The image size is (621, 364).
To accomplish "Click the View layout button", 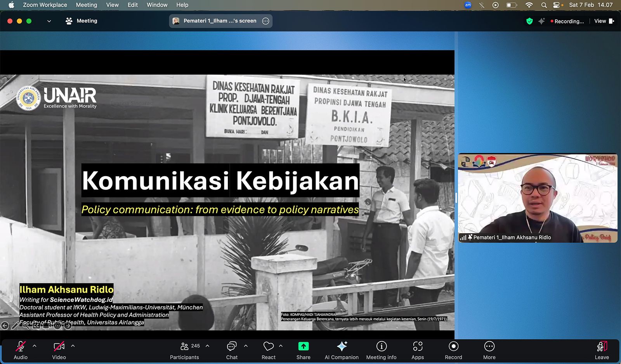I will 604,21.
